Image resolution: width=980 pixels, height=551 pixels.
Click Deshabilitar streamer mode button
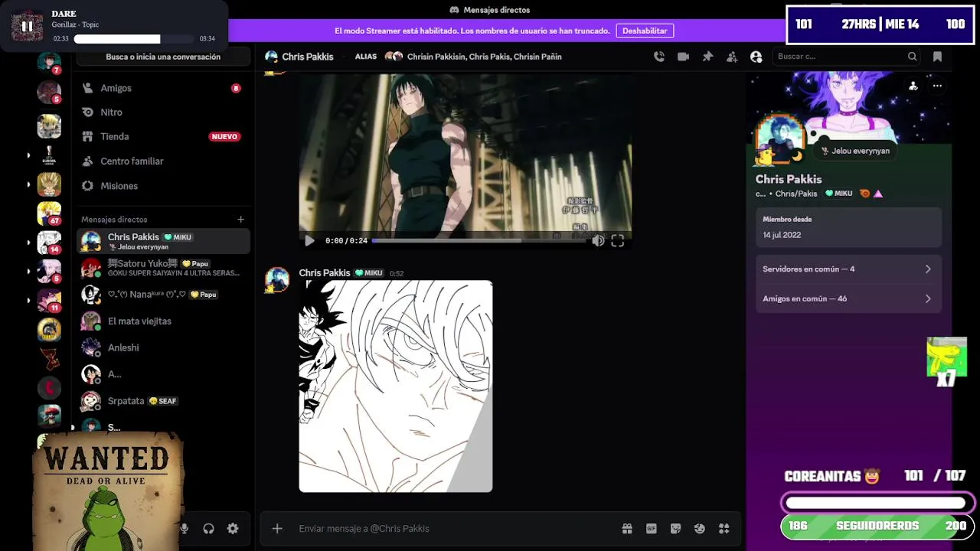(x=645, y=31)
